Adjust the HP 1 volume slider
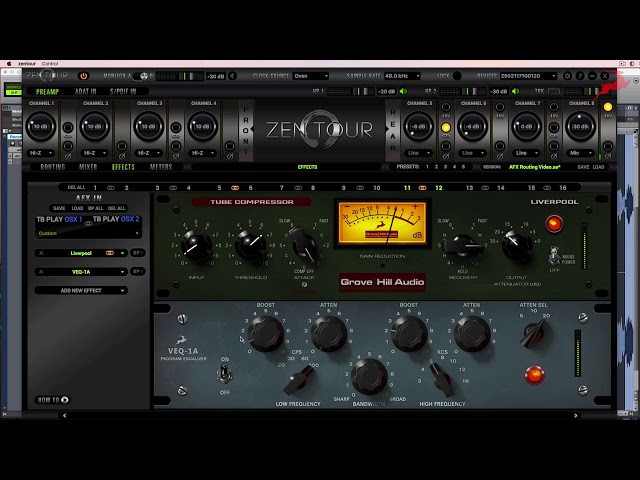This screenshot has width=640, height=480. 350,91
